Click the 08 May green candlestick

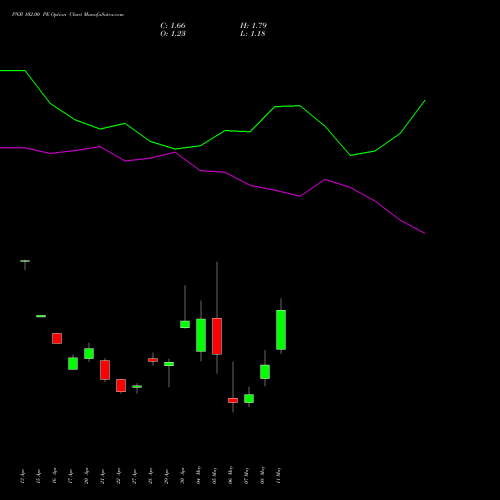(x=265, y=372)
